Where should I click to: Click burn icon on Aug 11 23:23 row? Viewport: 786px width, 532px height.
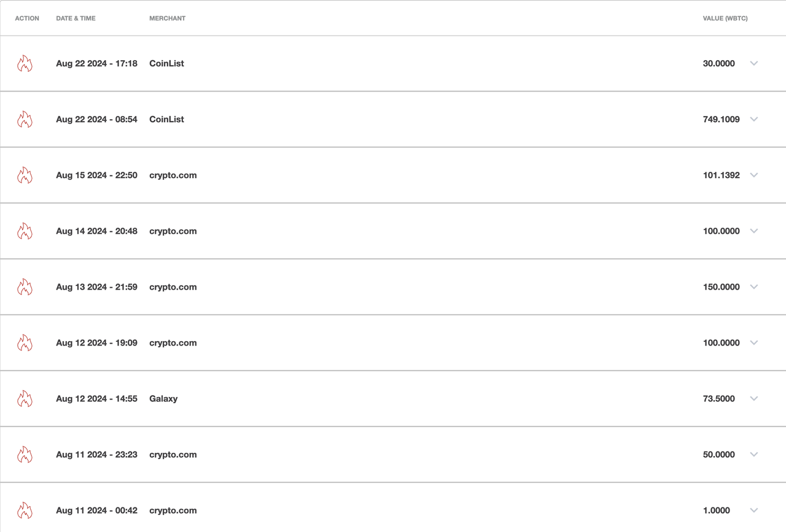[25, 454]
